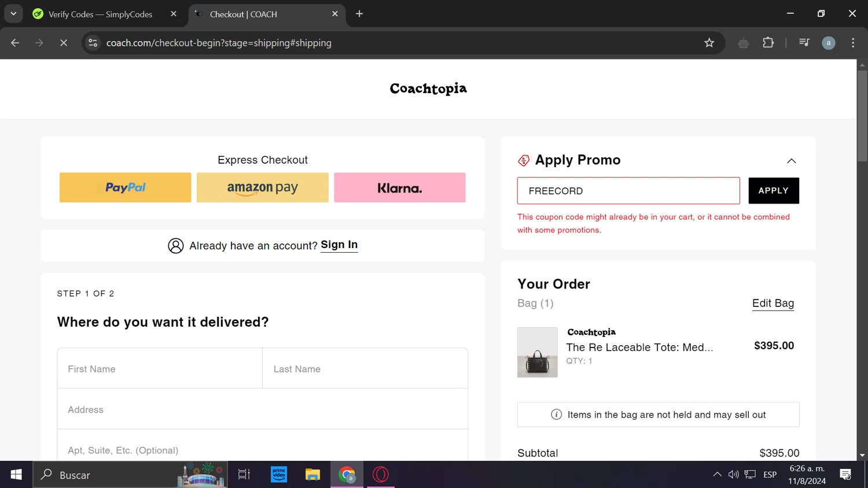Click the Re Laceable Tote product thumbnail
This screenshot has width=868, height=488.
coord(538,353)
